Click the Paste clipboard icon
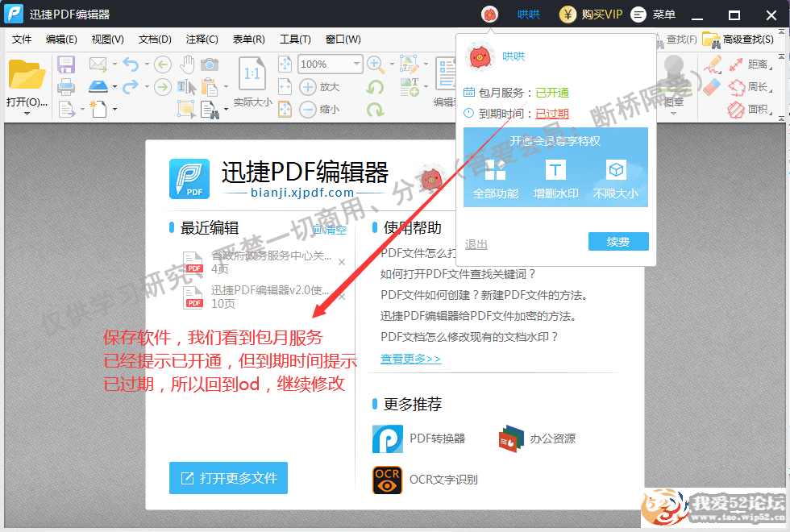 pos(209,87)
